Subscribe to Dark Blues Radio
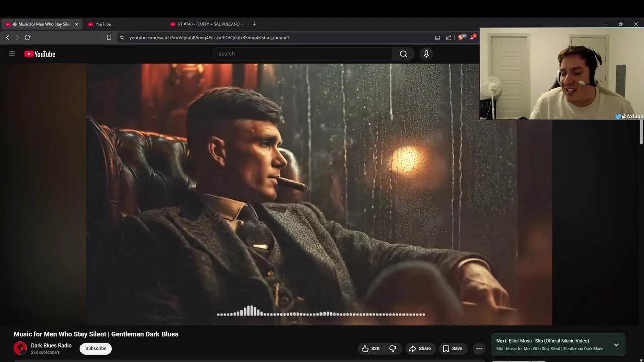This screenshot has height=362, width=644. click(96, 349)
